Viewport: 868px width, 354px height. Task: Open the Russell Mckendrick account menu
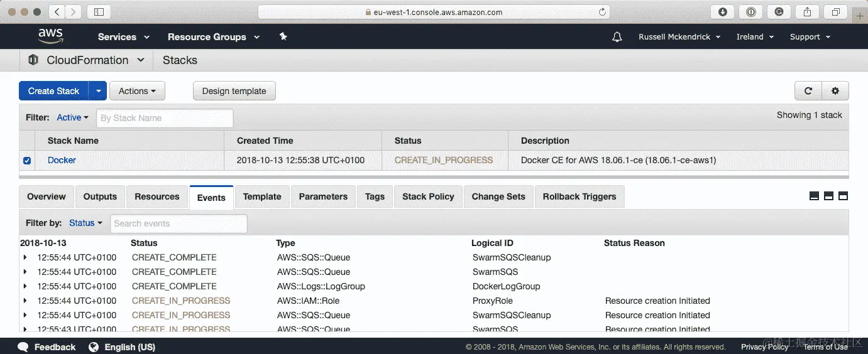[679, 37]
